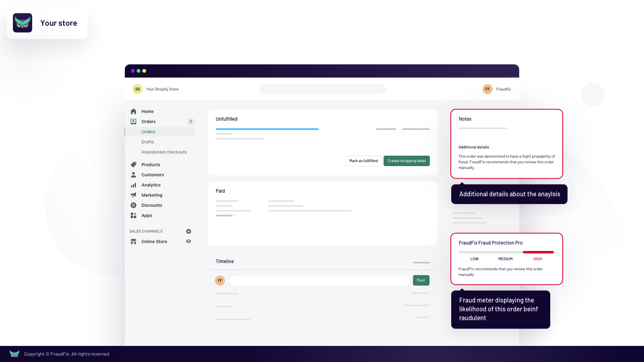Open the Analytics section

pyautogui.click(x=151, y=185)
